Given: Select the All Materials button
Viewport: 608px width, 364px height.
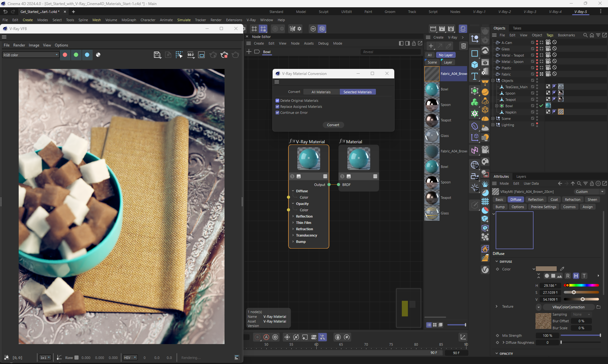Looking at the screenshot, I should coord(321,92).
